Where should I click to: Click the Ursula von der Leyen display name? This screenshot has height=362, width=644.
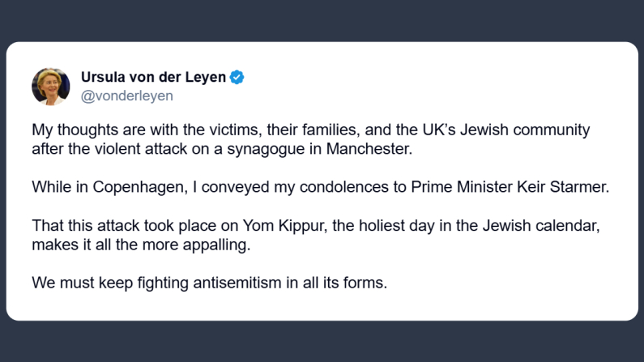[x=154, y=78]
